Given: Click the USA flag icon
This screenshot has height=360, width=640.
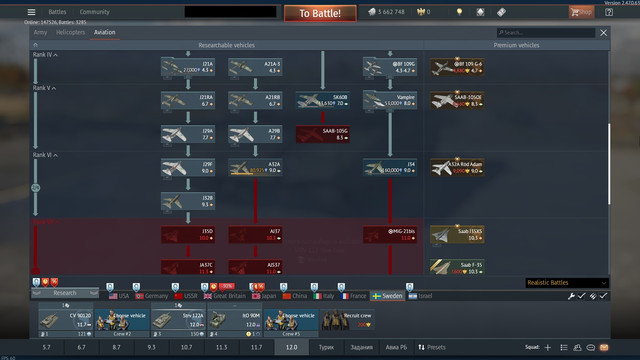Looking at the screenshot, I should point(113,296).
